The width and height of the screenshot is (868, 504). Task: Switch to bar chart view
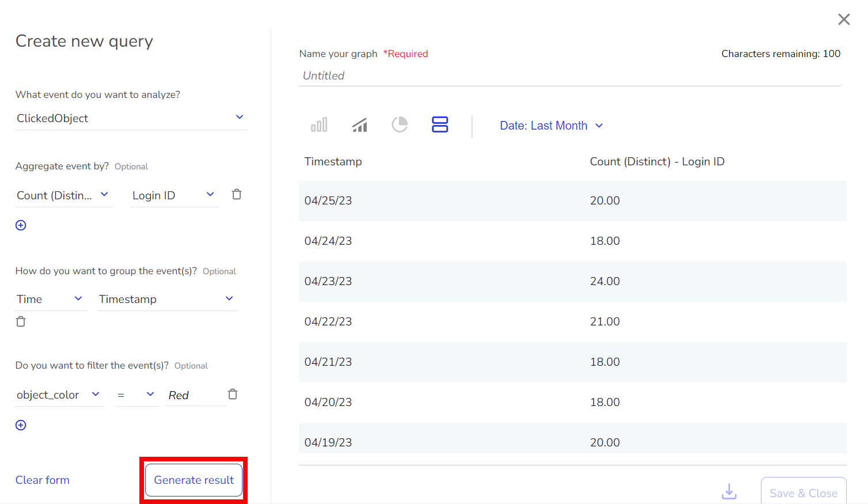[x=319, y=124]
